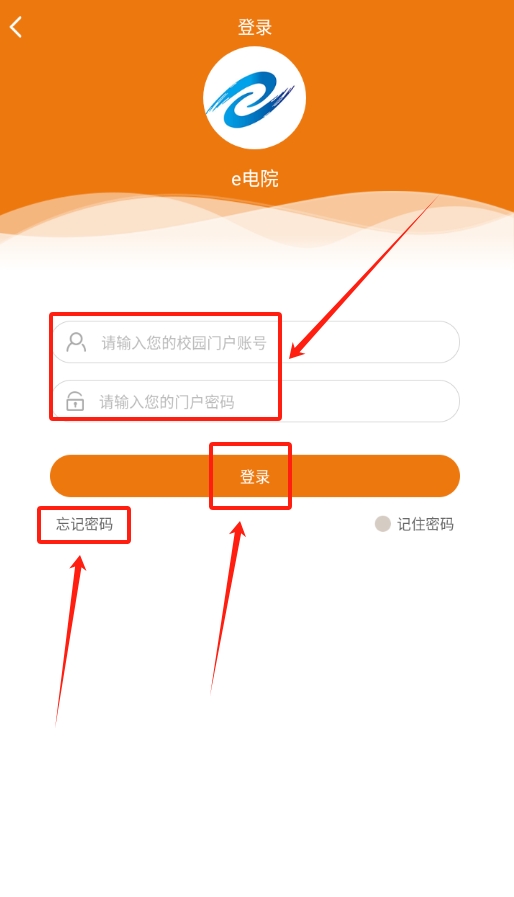Viewport: 514px width, 897px height.
Task: Click the red arrow pointing at 登录 button
Action: pyautogui.click(x=228, y=607)
